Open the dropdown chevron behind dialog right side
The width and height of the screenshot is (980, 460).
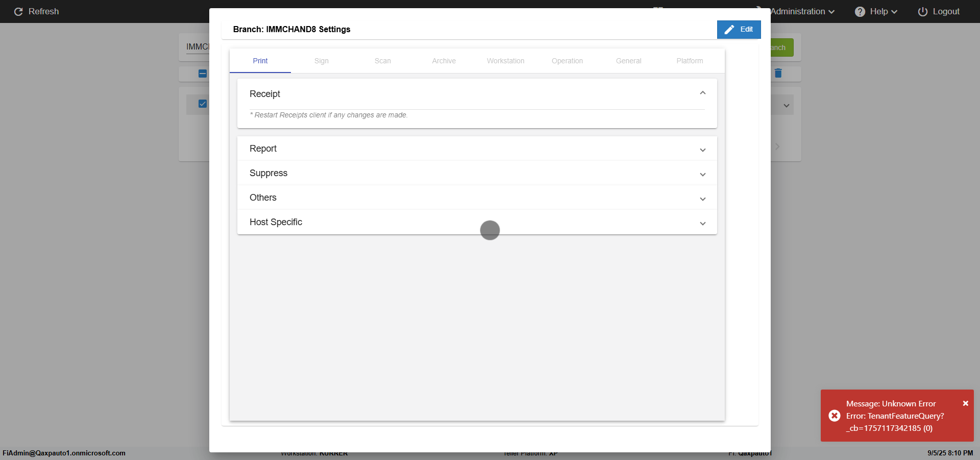787,106
